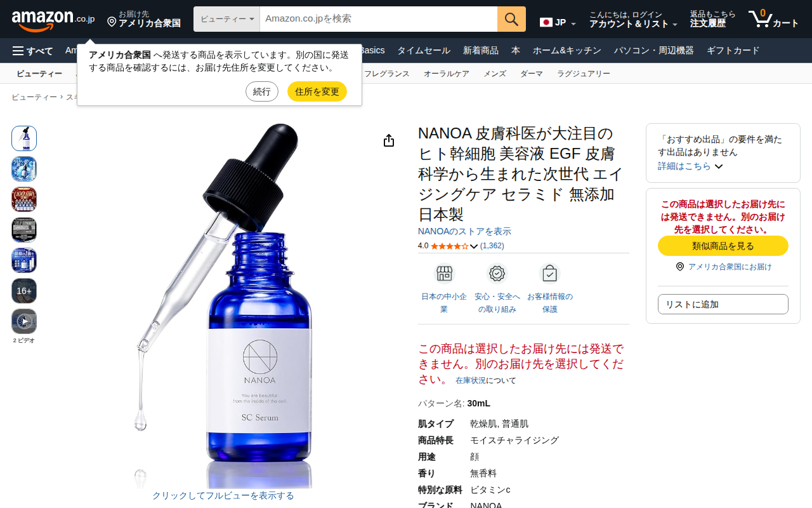Expand the JP language selector
The width and height of the screenshot is (812, 508).
click(558, 23)
